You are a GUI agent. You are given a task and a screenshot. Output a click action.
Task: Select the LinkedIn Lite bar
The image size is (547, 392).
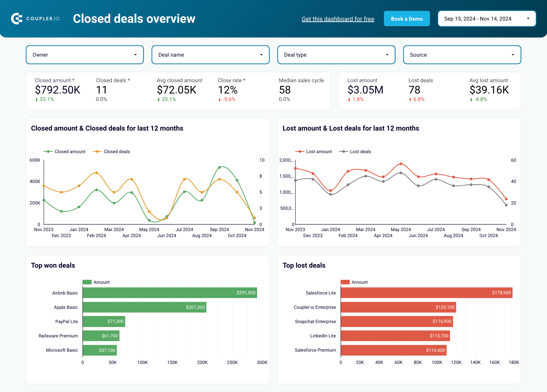[x=395, y=336]
